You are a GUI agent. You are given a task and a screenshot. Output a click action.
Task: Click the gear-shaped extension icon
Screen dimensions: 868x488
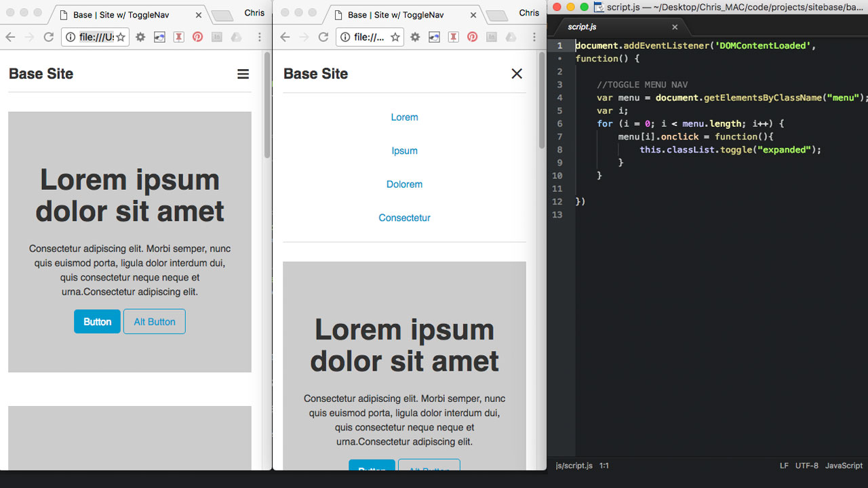pos(140,37)
